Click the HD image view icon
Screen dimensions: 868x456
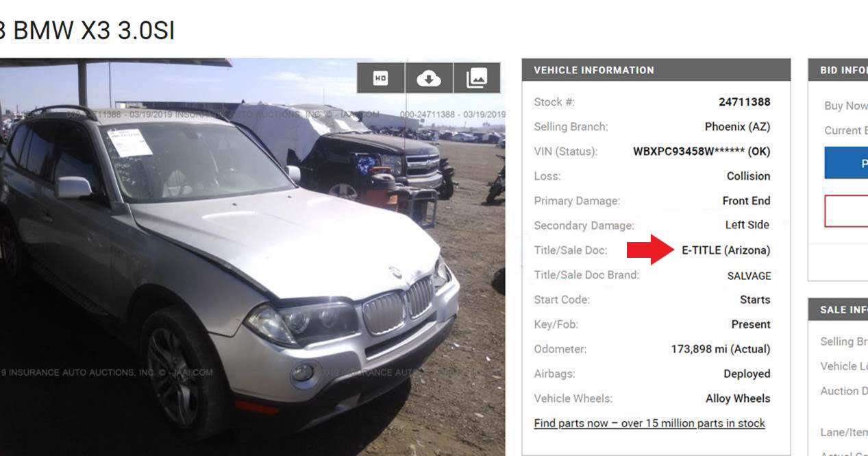(381, 78)
